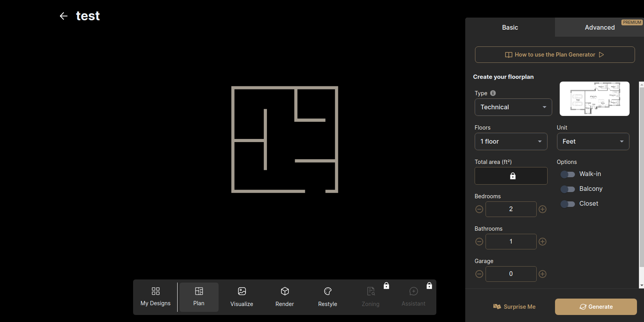Click the floorplan type preview thumbnail

click(x=594, y=99)
